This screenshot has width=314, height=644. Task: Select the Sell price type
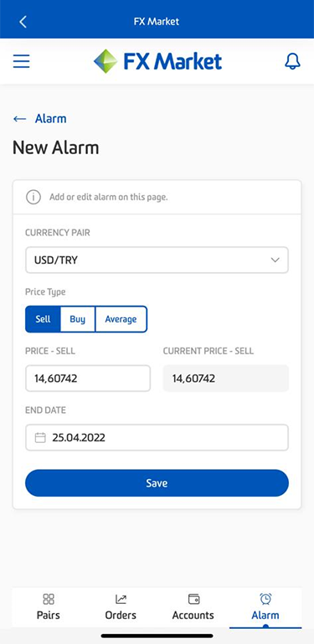[43, 319]
